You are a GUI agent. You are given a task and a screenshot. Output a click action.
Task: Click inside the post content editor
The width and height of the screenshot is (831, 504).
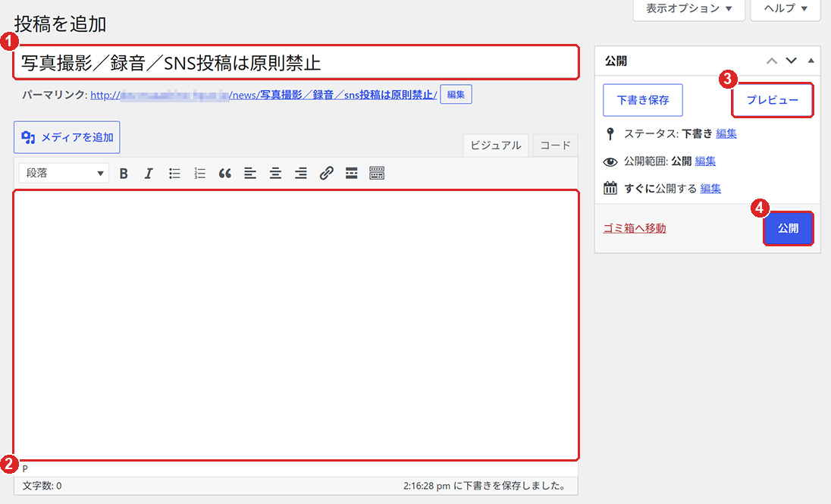(x=296, y=325)
